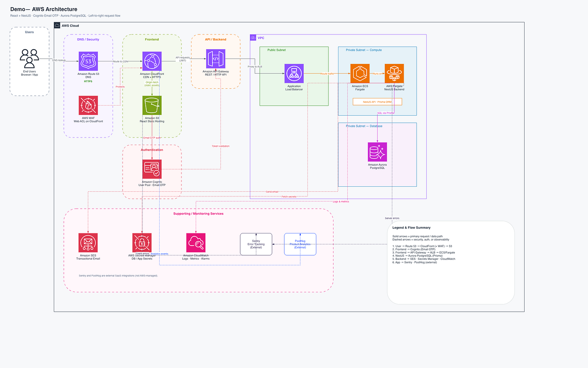
Task: Click the 'API requests (JWT)' edge label
Action: coord(182,59)
